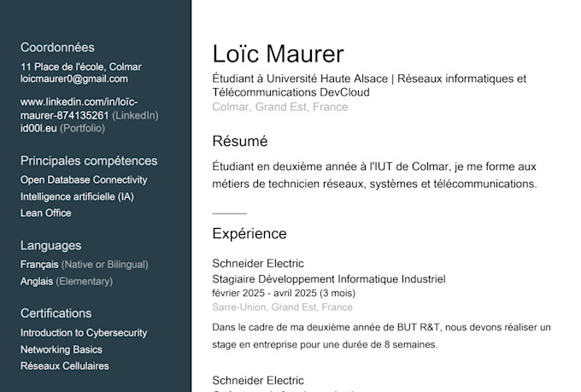Click the Certifications section heading
The width and height of the screenshot is (581, 392).
click(56, 313)
